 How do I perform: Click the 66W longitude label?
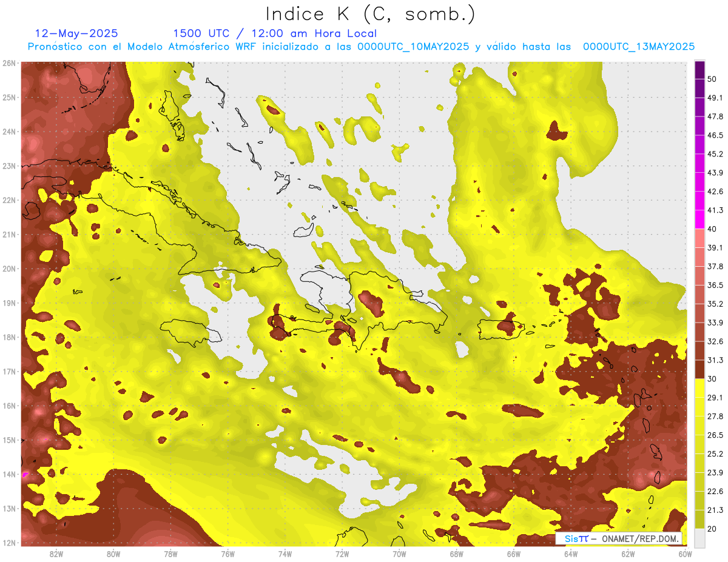pos(513,554)
